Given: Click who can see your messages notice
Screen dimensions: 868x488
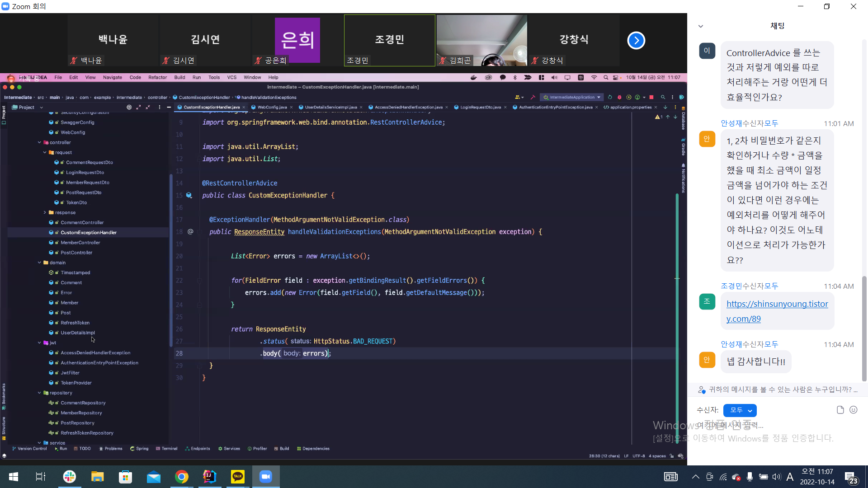Looking at the screenshot, I should click(x=778, y=389).
